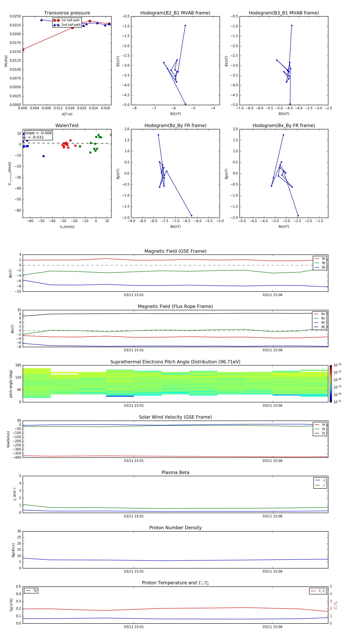351x644 pixels.
Task: Click the 'r = -0.031' annotation
Action: [35, 137]
